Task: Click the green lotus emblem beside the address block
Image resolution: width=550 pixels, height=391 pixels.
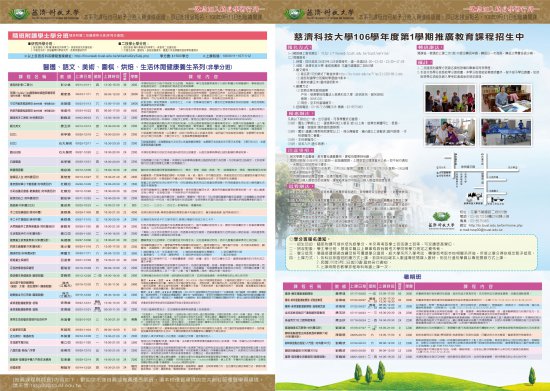Action: coord(441,216)
